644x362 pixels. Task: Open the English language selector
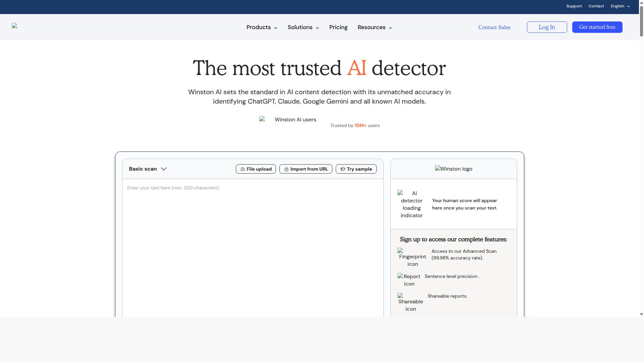(620, 6)
